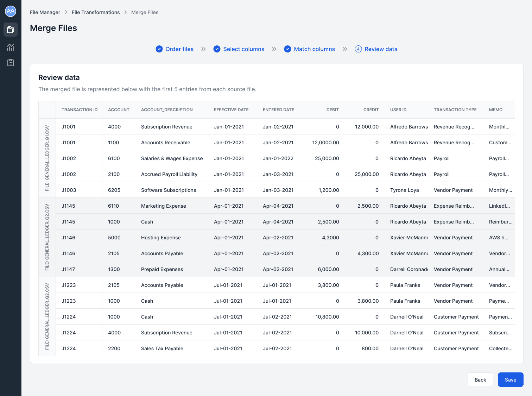The image size is (532, 396).
Task: Click the ACCOUNT column header
Action: 119,110
